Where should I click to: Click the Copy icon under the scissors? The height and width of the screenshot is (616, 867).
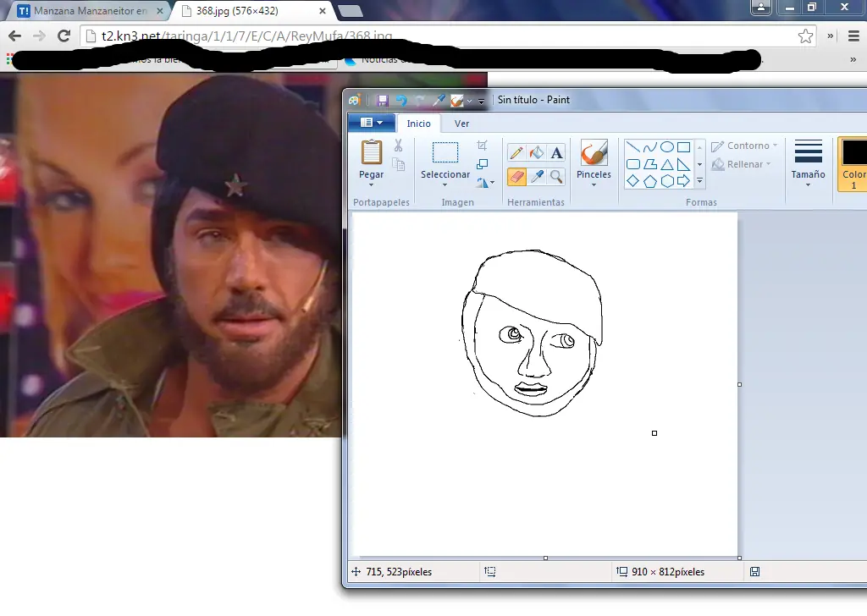tap(398, 164)
